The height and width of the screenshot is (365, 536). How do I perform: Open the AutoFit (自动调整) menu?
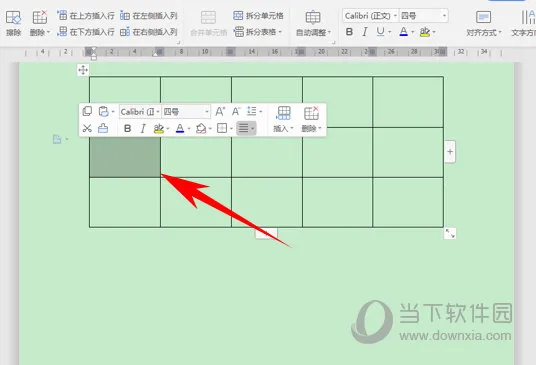313,23
